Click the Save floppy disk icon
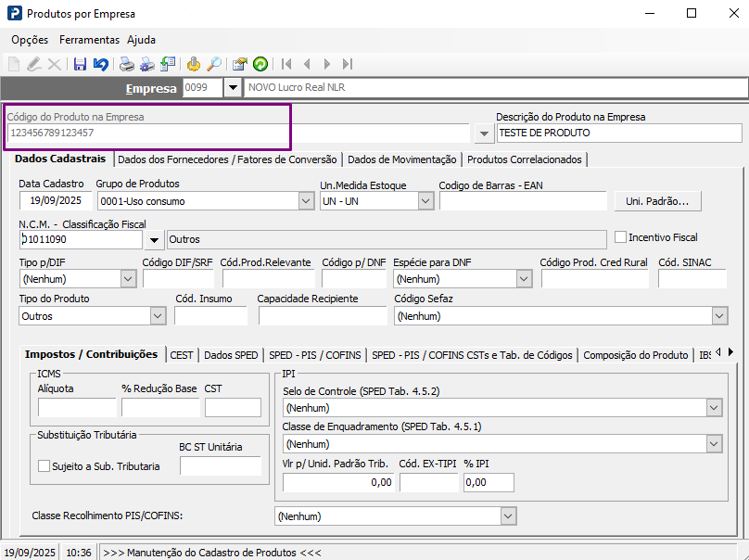The image size is (749, 560). click(x=80, y=64)
